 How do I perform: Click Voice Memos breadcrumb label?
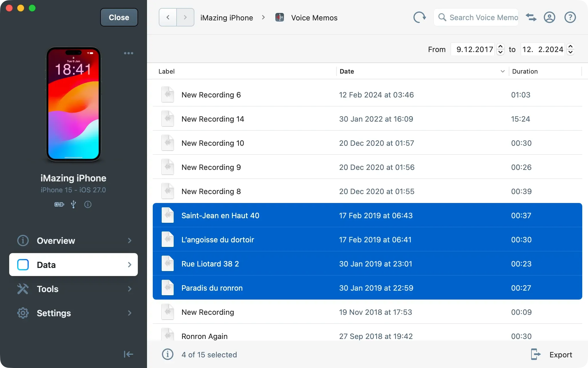[314, 18]
